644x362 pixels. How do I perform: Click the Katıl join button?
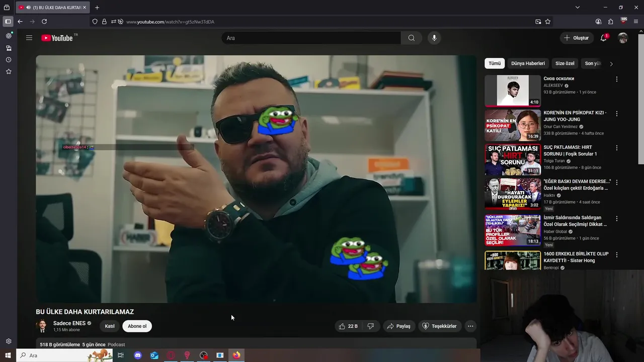coord(110,326)
